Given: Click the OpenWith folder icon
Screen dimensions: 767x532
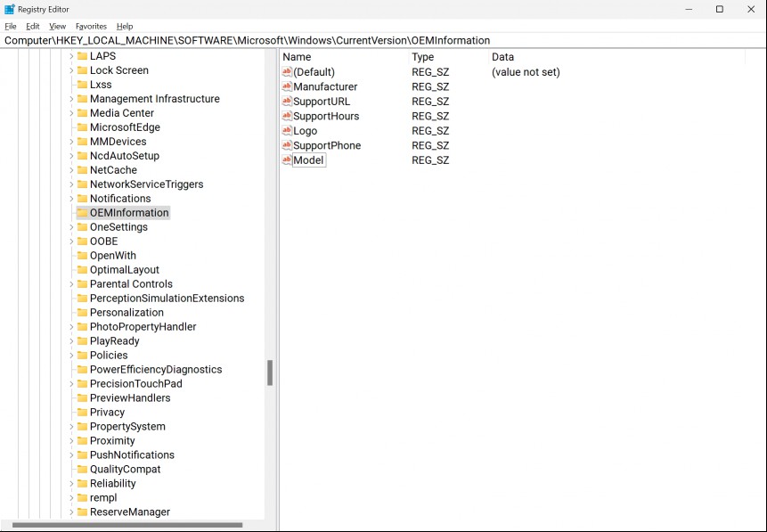Looking at the screenshot, I should tap(82, 256).
